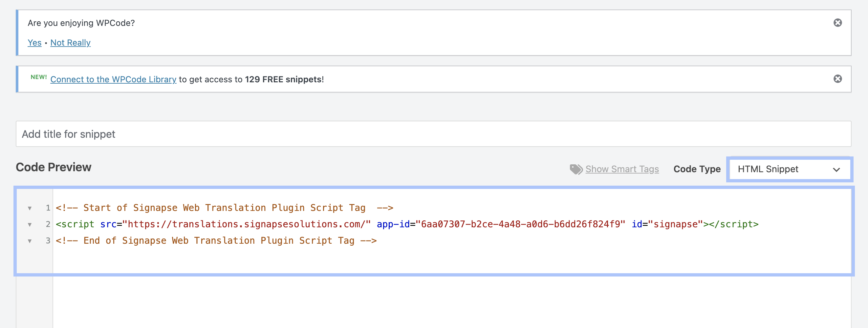
Task: Click the translations.signapsesolutions.com src URL
Action: click(246, 224)
